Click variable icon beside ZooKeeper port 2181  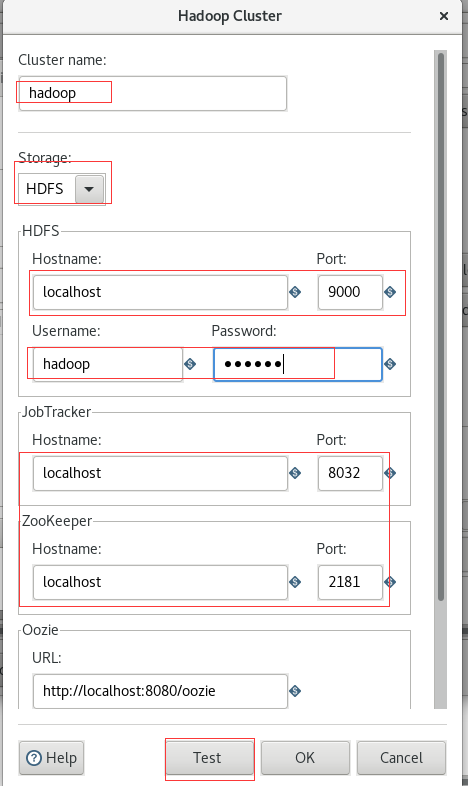tap(390, 581)
